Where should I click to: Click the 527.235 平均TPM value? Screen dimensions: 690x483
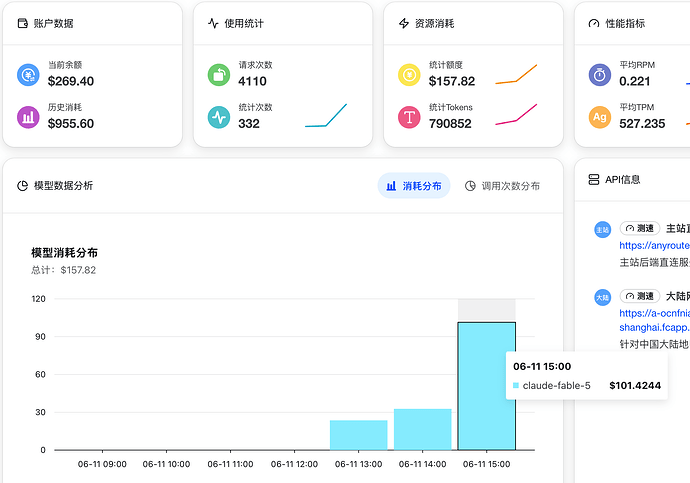click(x=642, y=124)
